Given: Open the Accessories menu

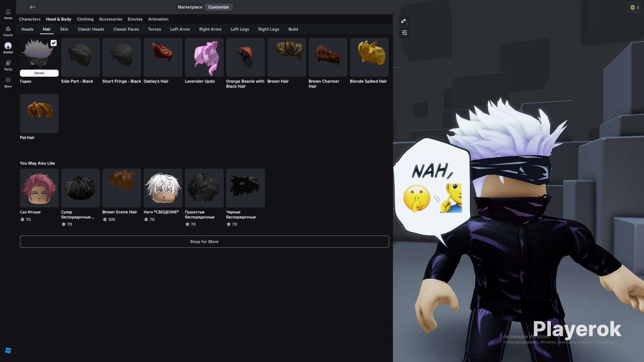Looking at the screenshot, I should pos(110,19).
